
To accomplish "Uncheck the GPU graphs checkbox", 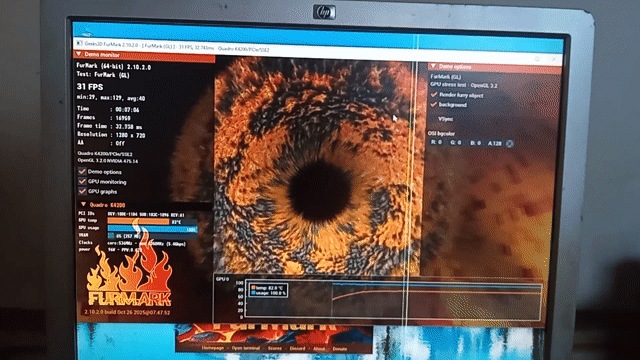I will (x=82, y=191).
